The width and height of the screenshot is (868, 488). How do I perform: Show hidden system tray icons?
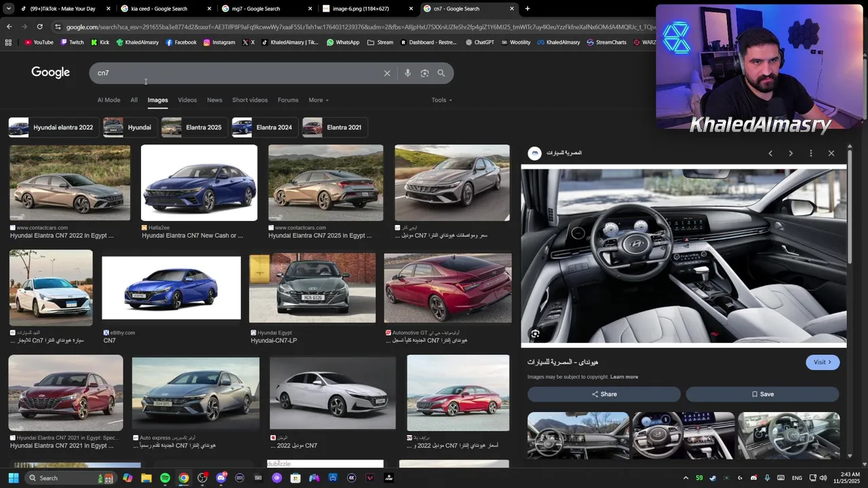tap(686, 478)
